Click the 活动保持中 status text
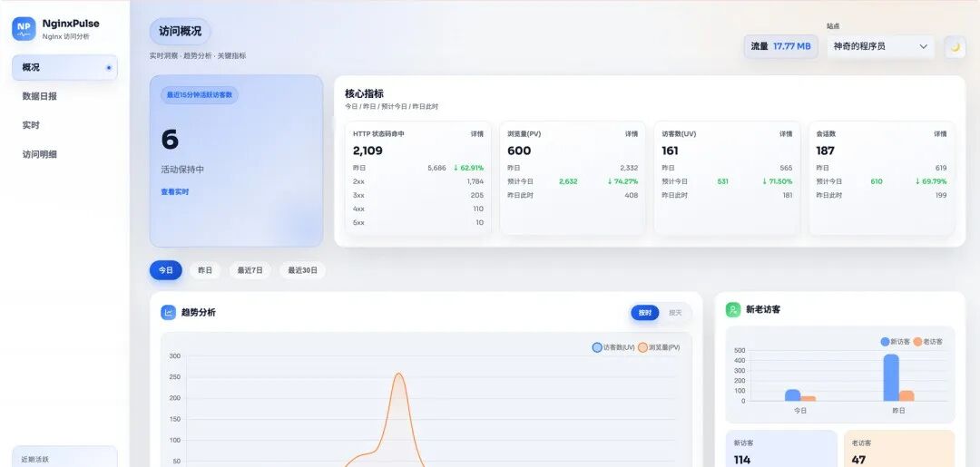The width and height of the screenshot is (980, 467). [182, 170]
